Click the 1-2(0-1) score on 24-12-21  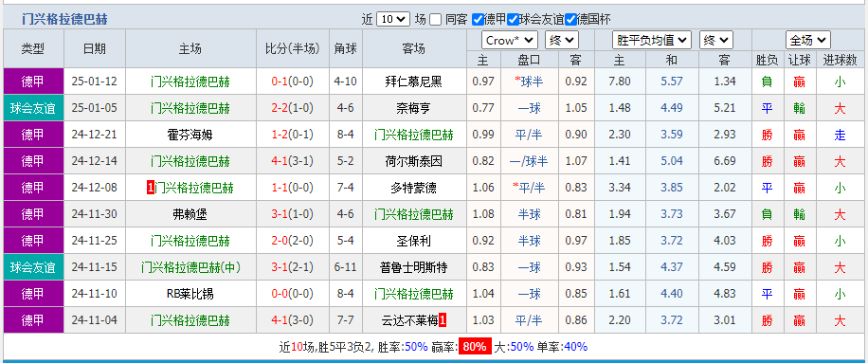[x=292, y=135]
